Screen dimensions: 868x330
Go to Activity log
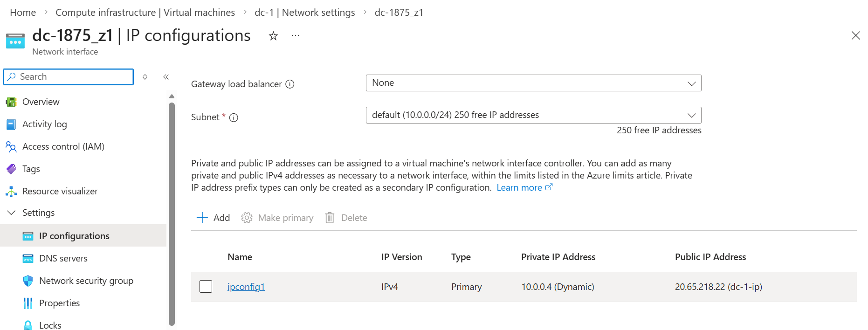point(44,124)
